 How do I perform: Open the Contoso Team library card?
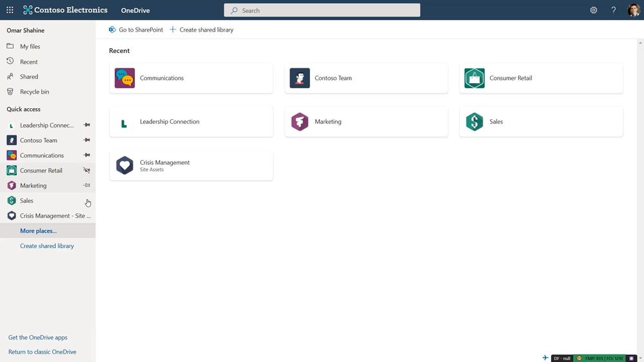366,78
